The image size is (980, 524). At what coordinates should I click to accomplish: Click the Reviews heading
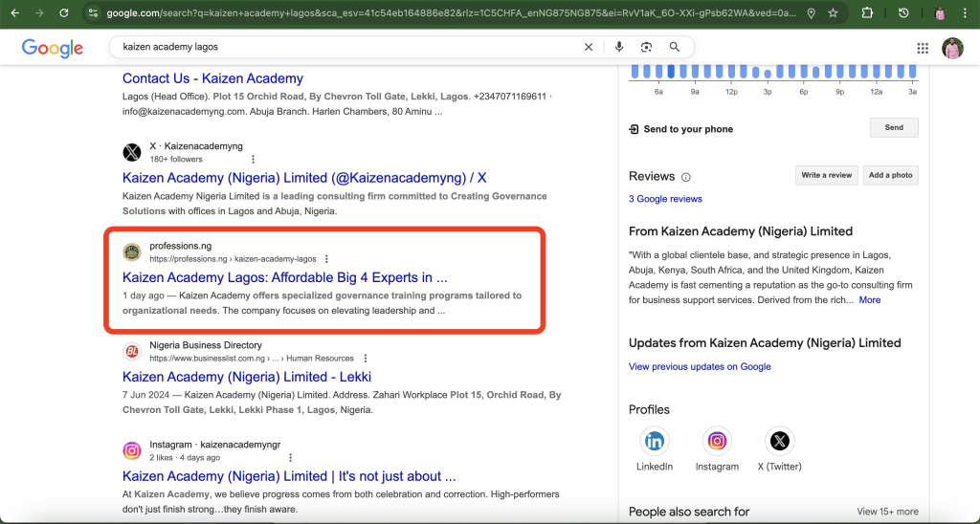click(x=652, y=176)
